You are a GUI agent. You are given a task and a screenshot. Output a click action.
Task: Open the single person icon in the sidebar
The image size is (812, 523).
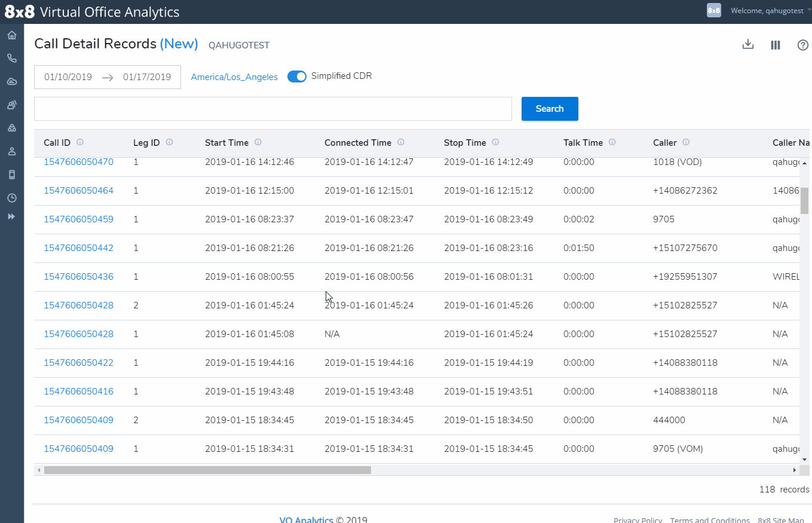(x=11, y=151)
